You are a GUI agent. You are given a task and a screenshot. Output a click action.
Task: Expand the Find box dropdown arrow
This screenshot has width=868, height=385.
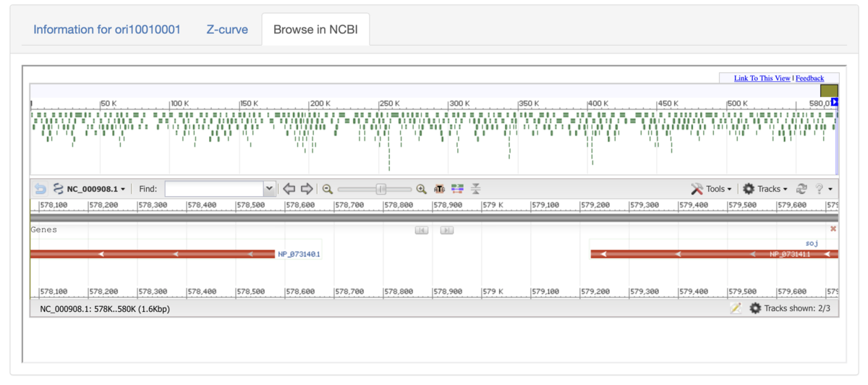(x=270, y=189)
